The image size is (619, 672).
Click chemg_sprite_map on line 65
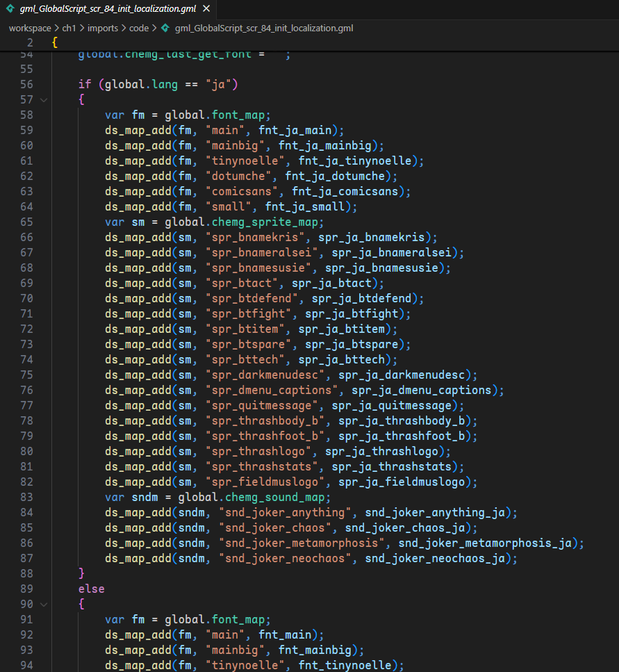(265, 222)
